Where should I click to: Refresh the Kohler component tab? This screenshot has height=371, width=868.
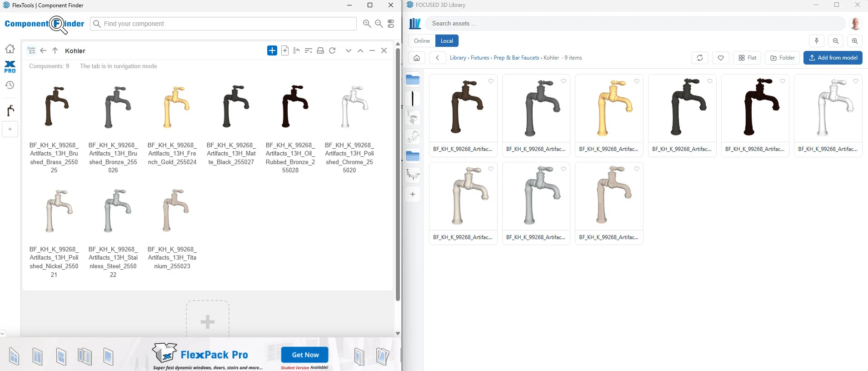(x=332, y=50)
